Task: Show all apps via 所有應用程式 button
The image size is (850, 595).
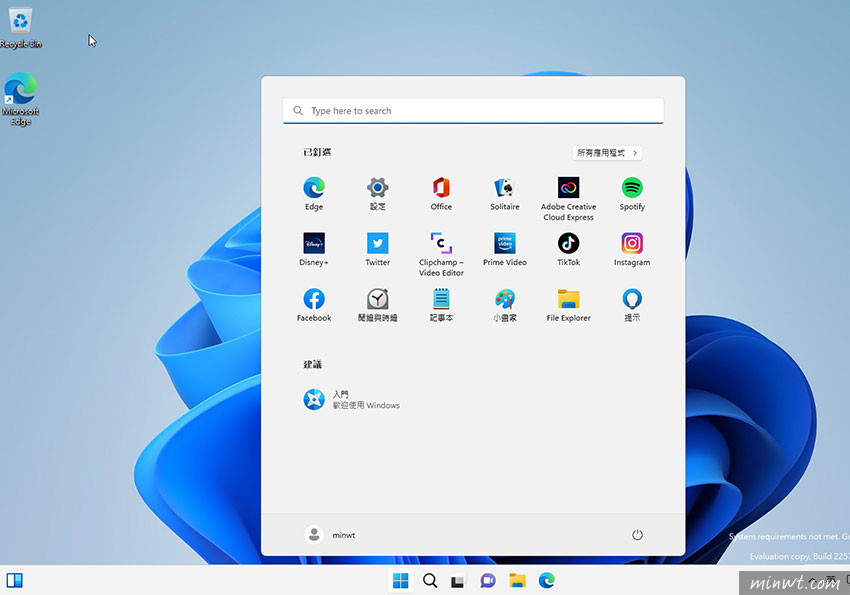Action: tap(607, 153)
